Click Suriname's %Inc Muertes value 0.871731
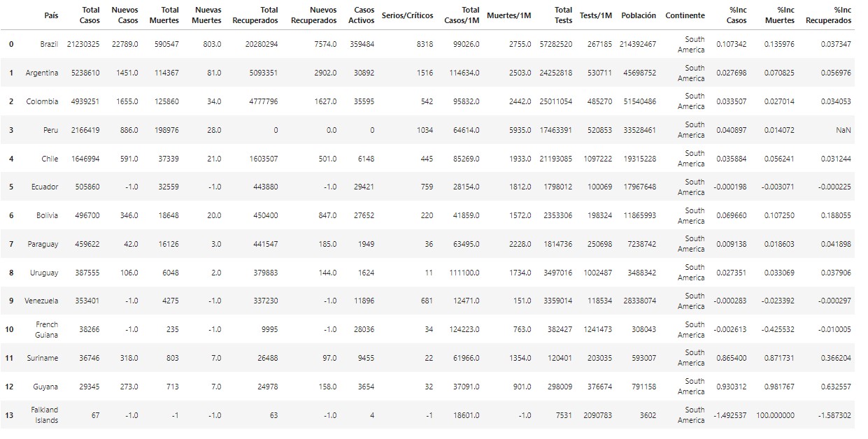This screenshot has width=868, height=439. click(780, 358)
